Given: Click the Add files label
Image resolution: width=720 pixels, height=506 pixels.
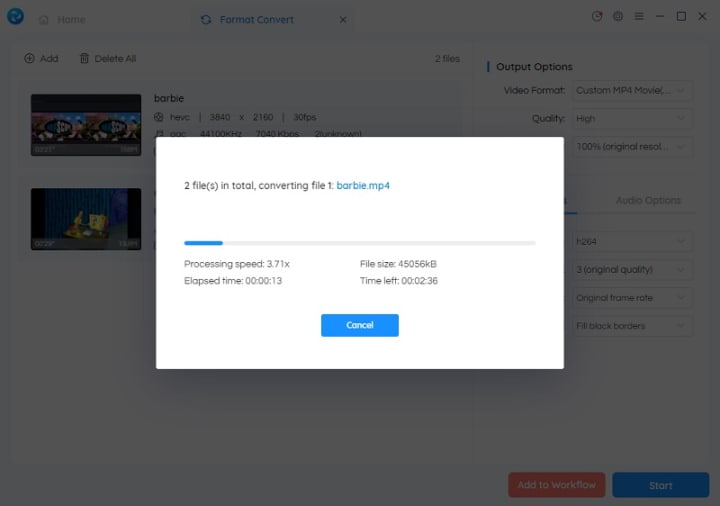Looking at the screenshot, I should (49, 58).
